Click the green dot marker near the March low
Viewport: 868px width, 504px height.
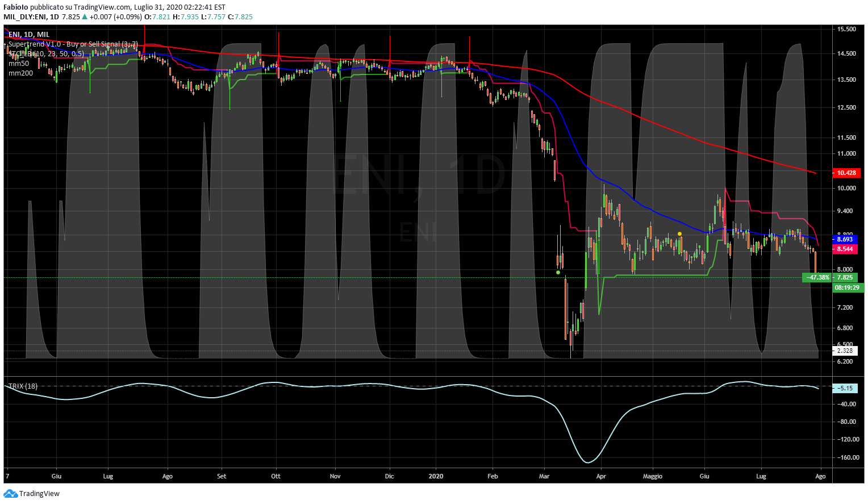point(558,273)
